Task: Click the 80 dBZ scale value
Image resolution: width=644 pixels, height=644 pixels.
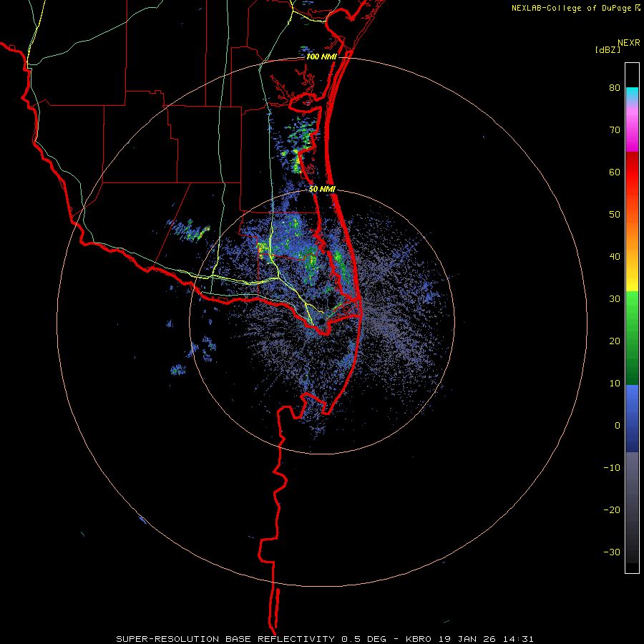Action: [615, 88]
